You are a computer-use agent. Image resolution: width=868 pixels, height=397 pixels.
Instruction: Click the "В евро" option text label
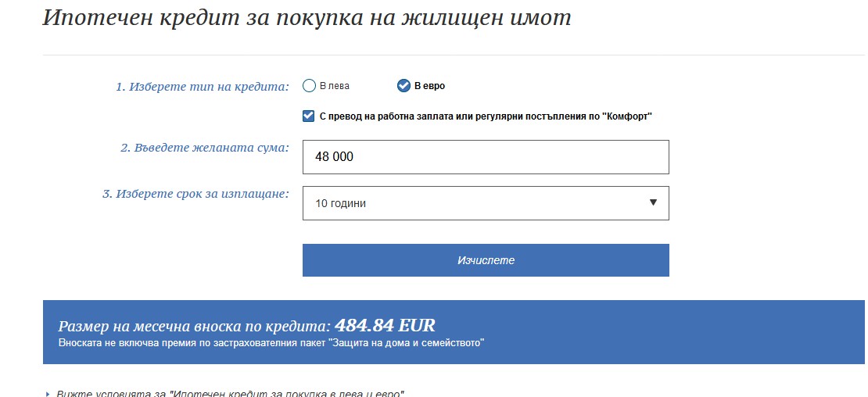tap(429, 86)
